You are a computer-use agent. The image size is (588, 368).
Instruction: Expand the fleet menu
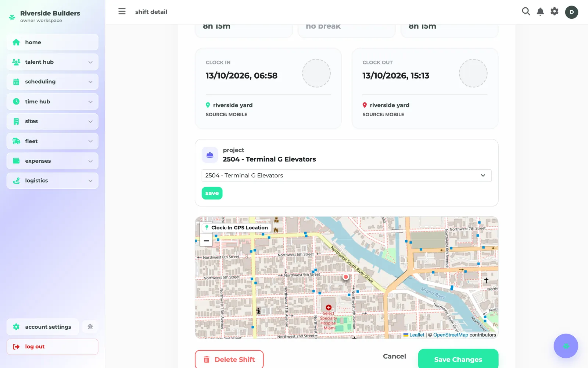click(53, 141)
